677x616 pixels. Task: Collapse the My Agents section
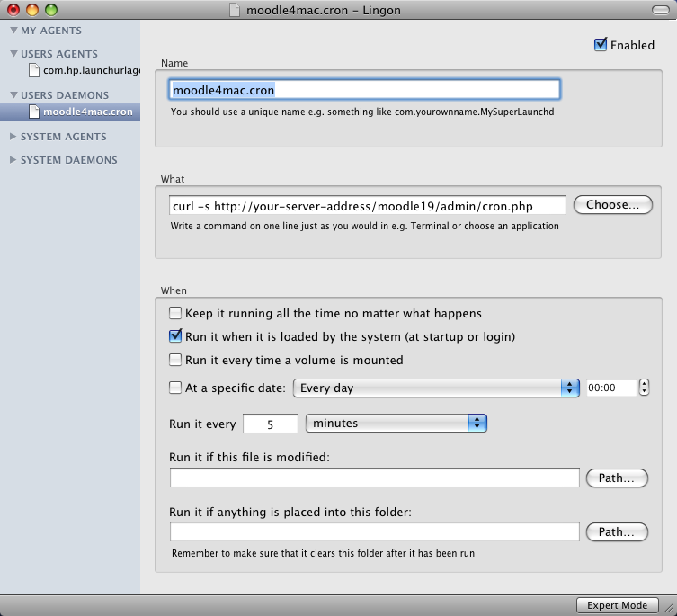pyautogui.click(x=13, y=31)
